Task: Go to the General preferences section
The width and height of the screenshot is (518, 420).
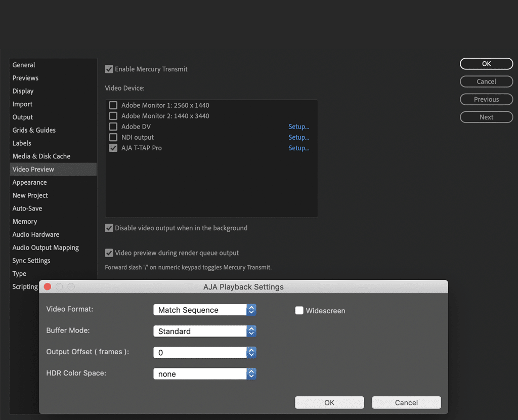Action: [24, 65]
